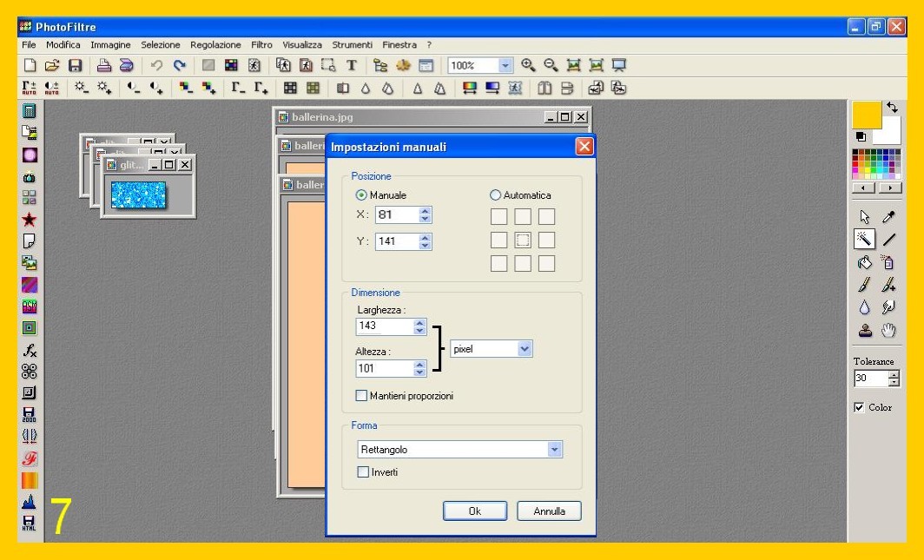
Task: Tick the Inverti checkbox
Action: point(364,472)
